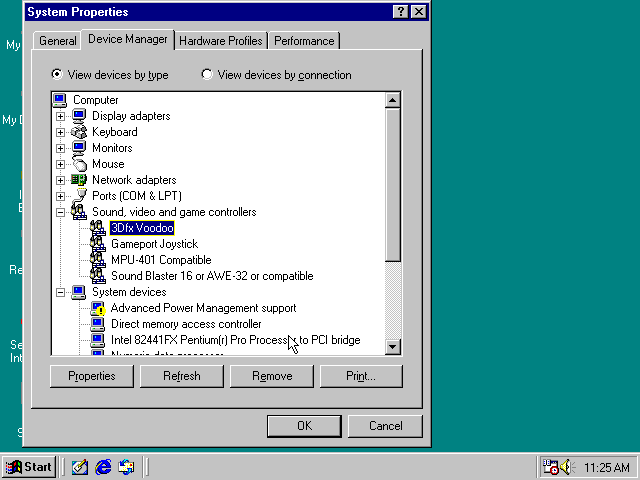This screenshot has width=640, height=480.
Task: Click the 3Dfx Voodoo device icon
Action: (x=98, y=228)
